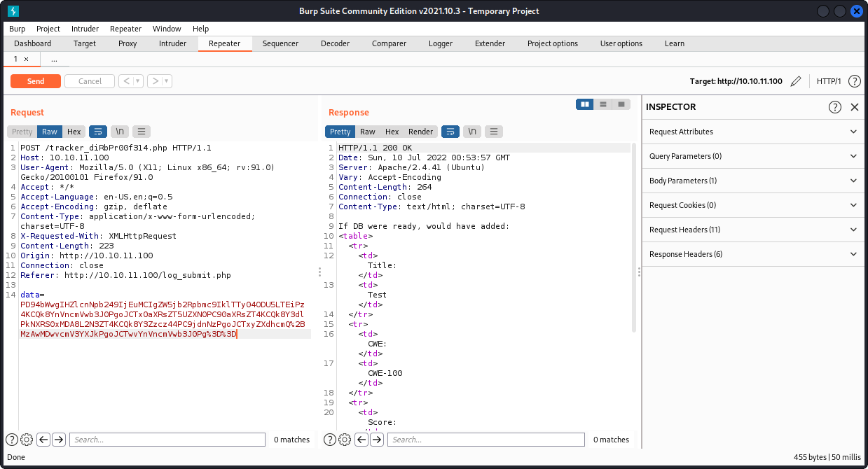The image size is (868, 469).
Task: Open the forward-history dropdown arrow
Action: pos(167,81)
